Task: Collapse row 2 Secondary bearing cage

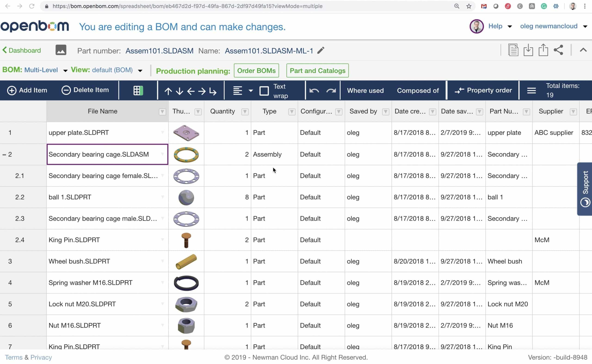Action: pyautogui.click(x=4, y=155)
